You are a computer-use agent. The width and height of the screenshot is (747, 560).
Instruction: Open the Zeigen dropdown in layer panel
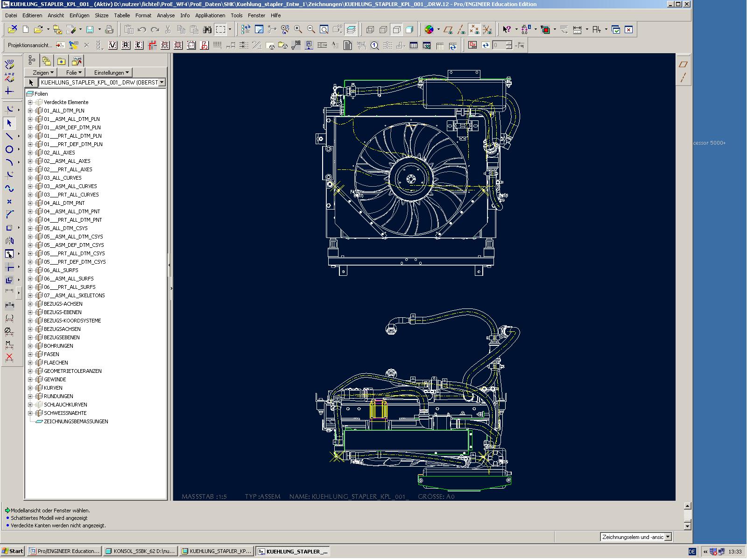[43, 72]
